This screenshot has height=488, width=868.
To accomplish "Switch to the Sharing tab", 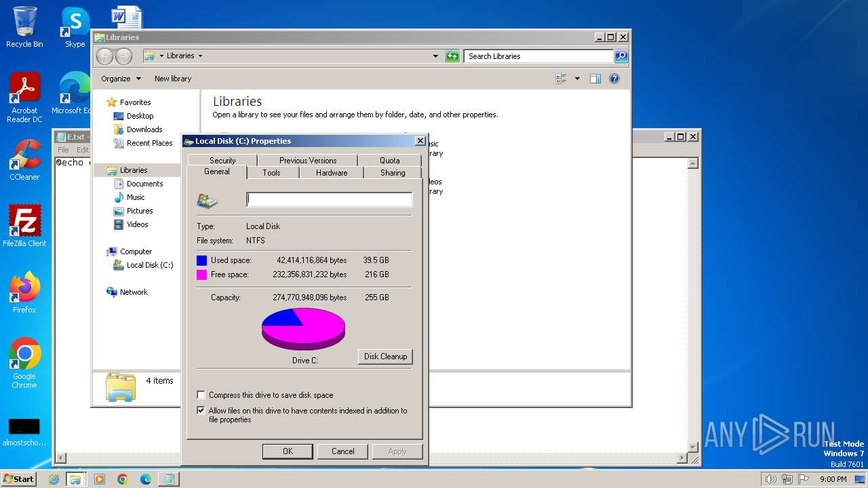I will tap(393, 173).
